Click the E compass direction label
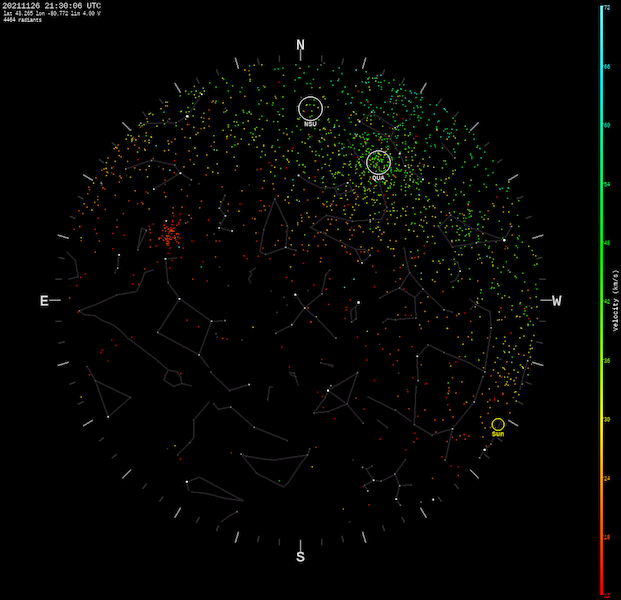This screenshot has width=621, height=600. (x=44, y=301)
